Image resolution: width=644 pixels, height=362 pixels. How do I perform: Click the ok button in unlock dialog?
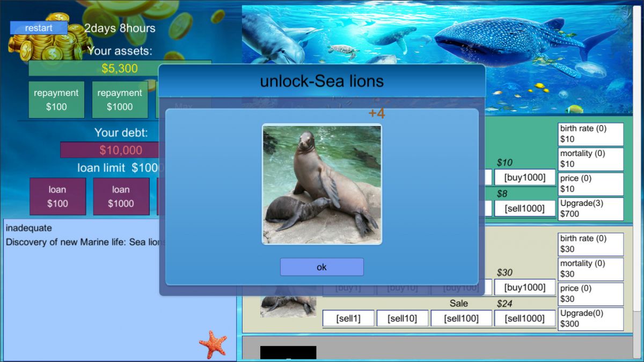321,267
